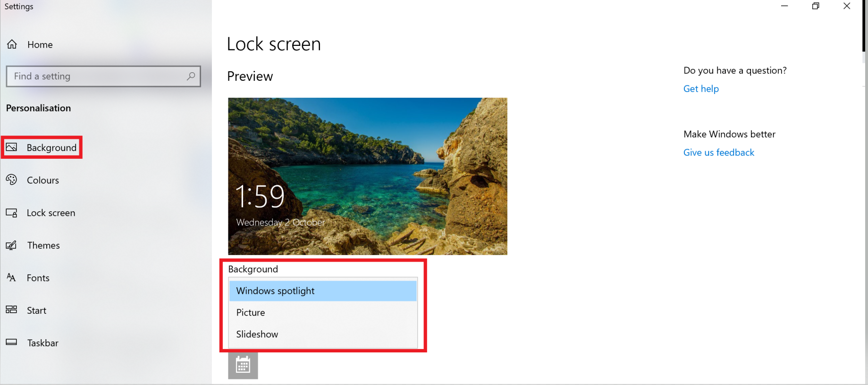
Task: Click the Taskbar icon in sidebar
Action: click(x=11, y=342)
